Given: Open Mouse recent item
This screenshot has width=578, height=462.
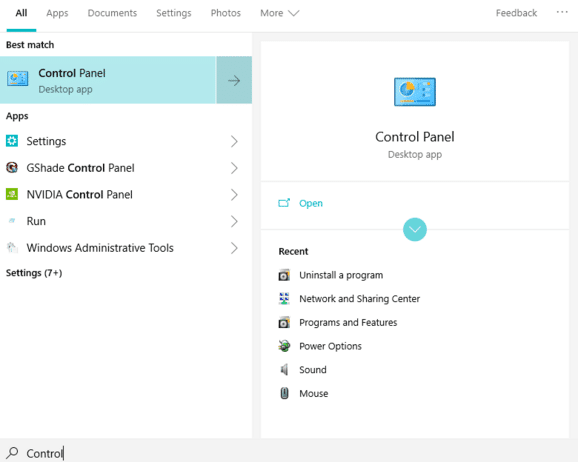Looking at the screenshot, I should click(x=313, y=393).
